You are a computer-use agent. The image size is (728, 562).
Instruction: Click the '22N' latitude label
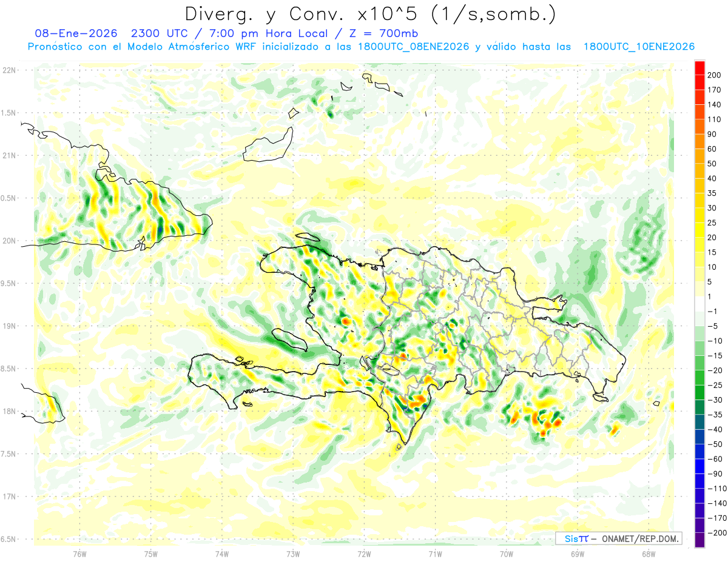pyautogui.click(x=8, y=70)
